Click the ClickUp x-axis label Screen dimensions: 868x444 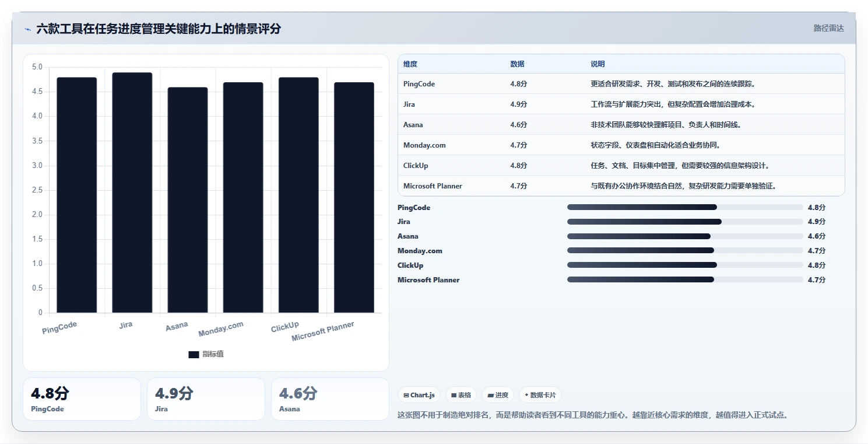[x=285, y=327]
